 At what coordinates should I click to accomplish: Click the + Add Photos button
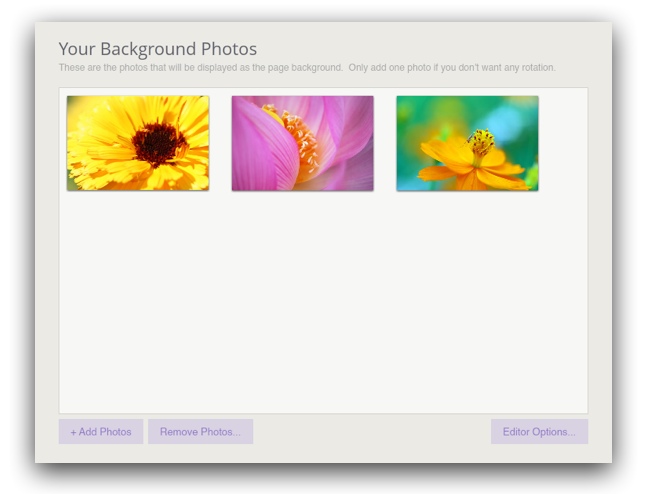101,432
